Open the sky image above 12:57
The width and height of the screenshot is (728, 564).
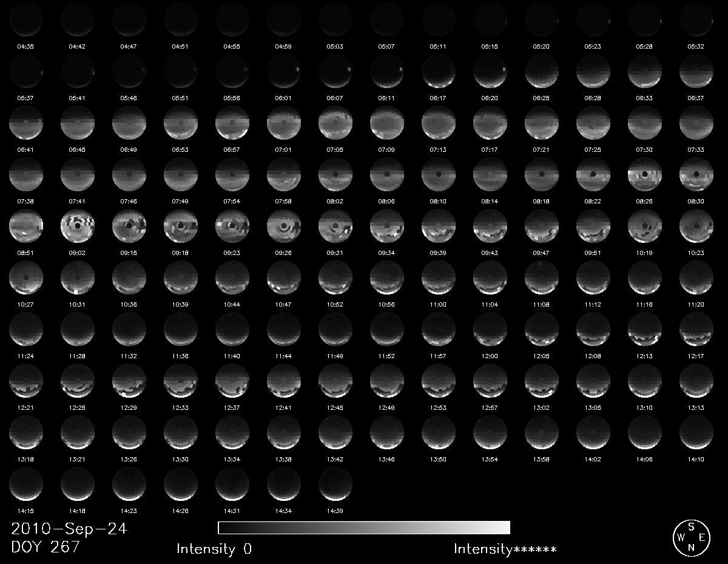tap(490, 381)
